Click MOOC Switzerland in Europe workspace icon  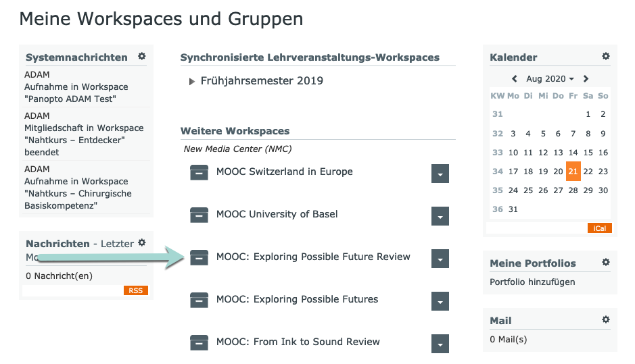pos(199,173)
